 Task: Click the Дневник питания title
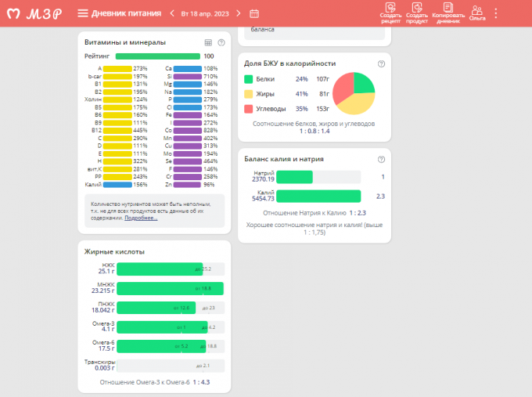pos(127,13)
